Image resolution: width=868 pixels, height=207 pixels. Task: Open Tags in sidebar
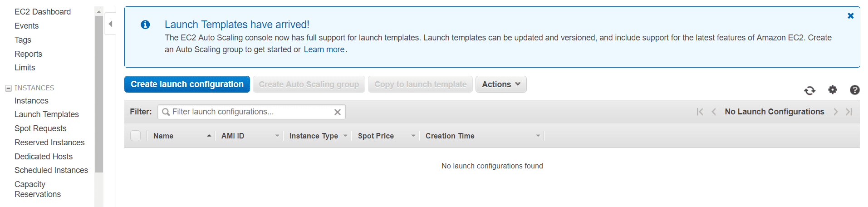tap(23, 40)
